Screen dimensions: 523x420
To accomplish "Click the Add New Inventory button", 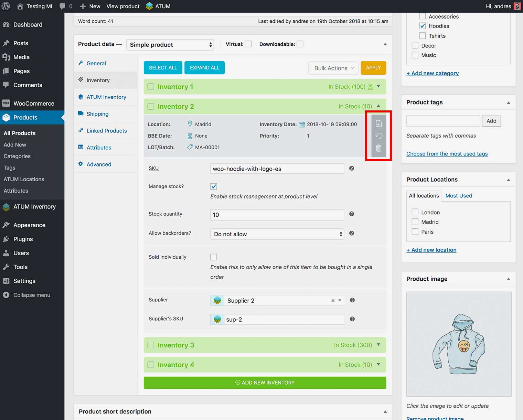I will 265,383.
